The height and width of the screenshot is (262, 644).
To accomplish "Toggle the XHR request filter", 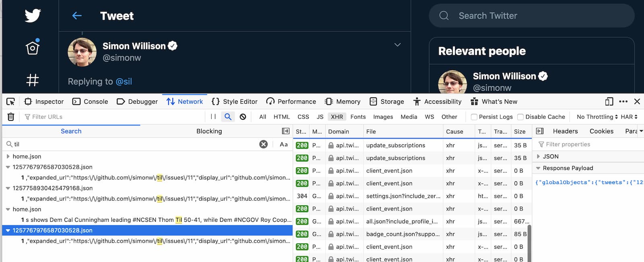I will click(x=337, y=117).
